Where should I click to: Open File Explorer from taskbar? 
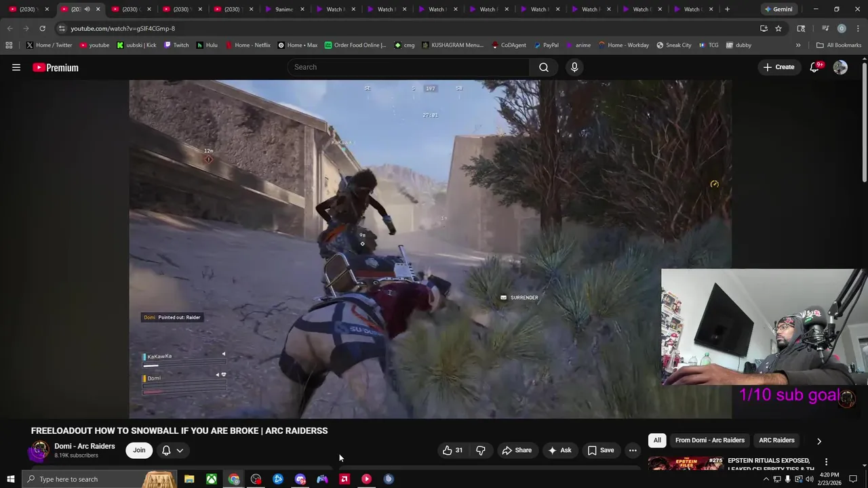click(189, 479)
